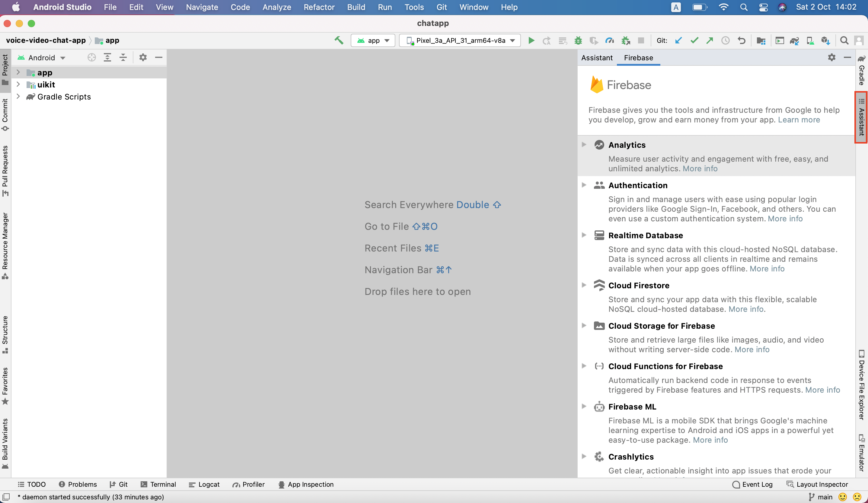868x503 pixels.
Task: Toggle the Pull Requests tool window
Action: click(5, 171)
